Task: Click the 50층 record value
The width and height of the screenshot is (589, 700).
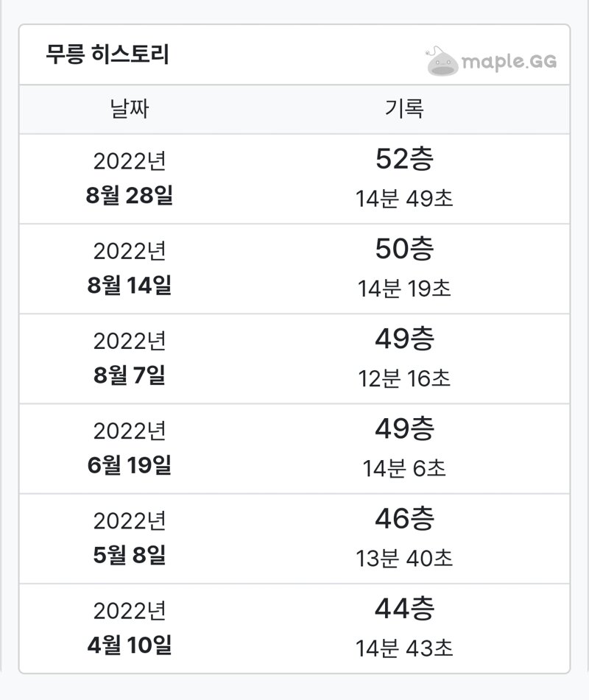Action: [x=404, y=248]
